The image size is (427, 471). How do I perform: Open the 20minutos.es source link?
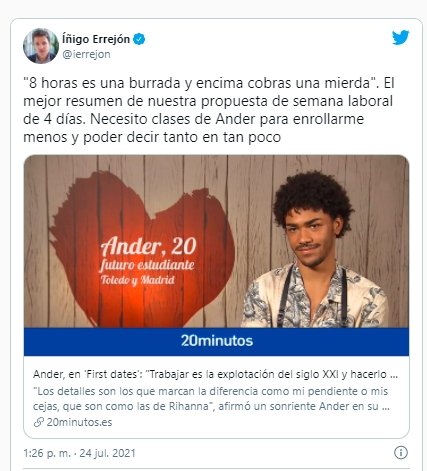(x=79, y=422)
